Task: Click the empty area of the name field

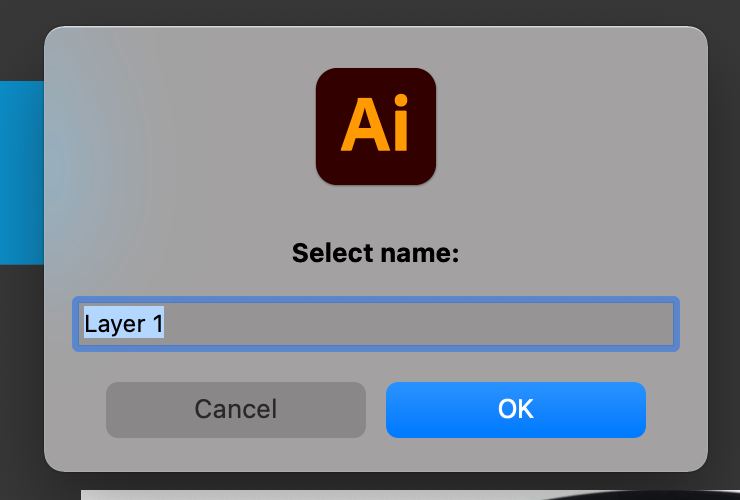Action: (x=418, y=324)
